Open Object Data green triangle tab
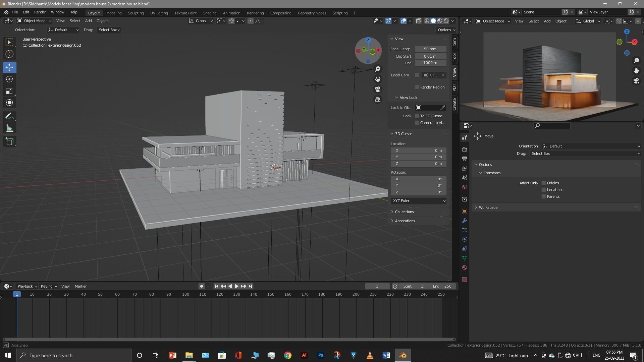The width and height of the screenshot is (644, 362). coord(465,258)
